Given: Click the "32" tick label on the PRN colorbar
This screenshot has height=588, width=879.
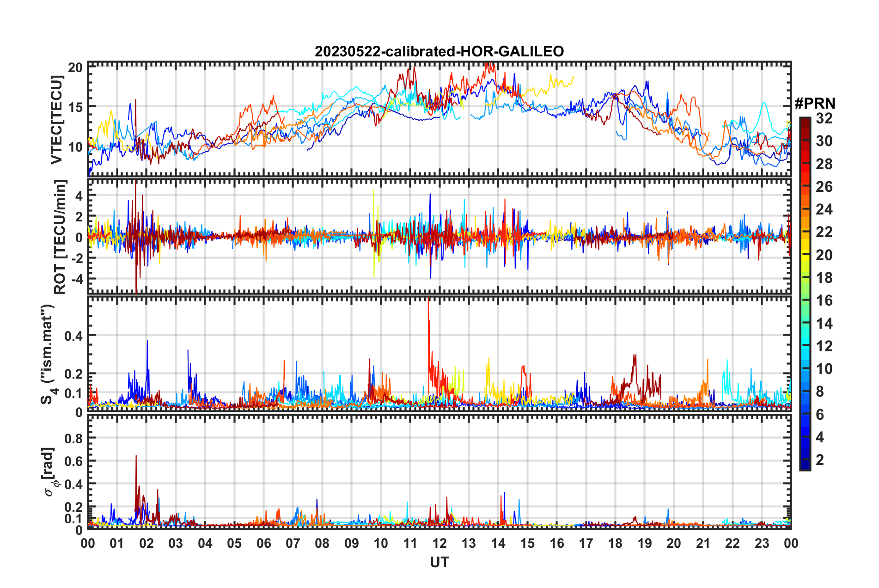Looking at the screenshot, I should (824, 118).
